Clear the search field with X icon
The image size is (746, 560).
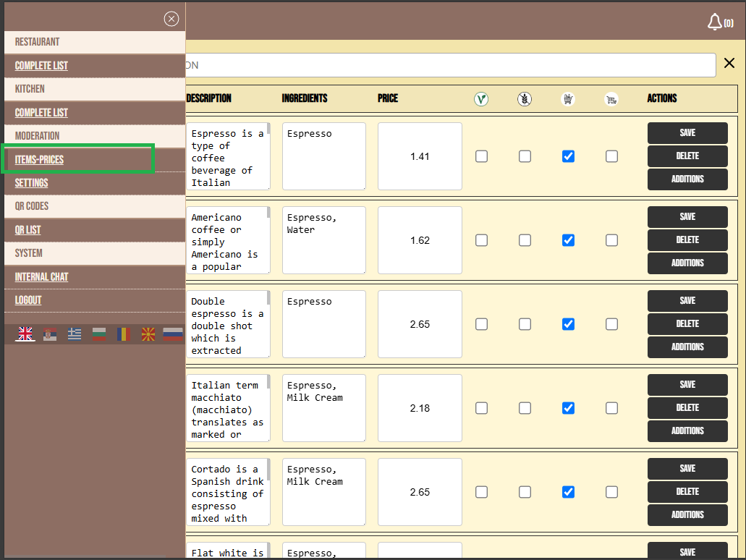[729, 63]
